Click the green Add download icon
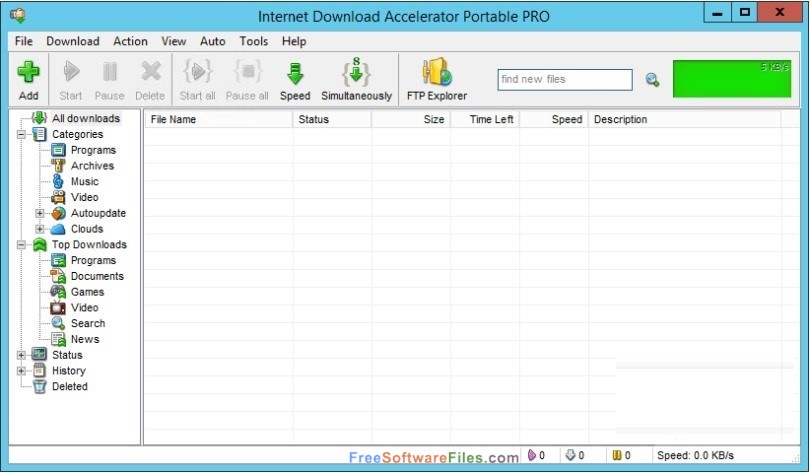Image resolution: width=810 pixels, height=473 pixels. [x=28, y=72]
